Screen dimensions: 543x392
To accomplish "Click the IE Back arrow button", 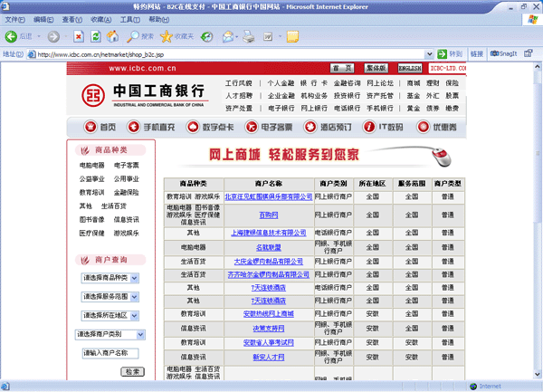I will point(13,37).
